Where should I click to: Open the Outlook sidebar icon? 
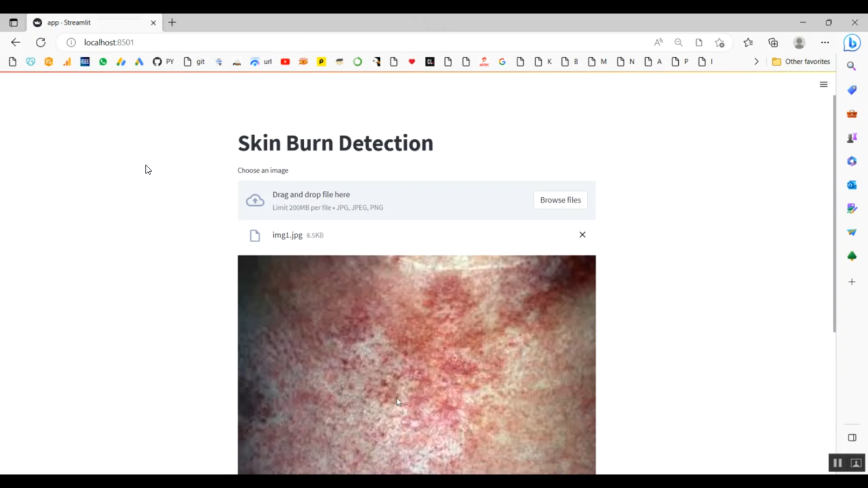pos(851,184)
